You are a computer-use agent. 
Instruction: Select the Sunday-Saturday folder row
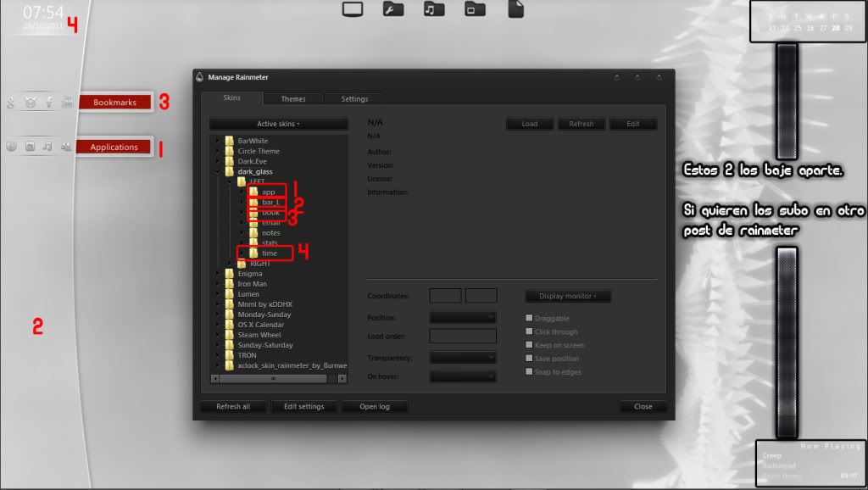[x=259, y=345]
